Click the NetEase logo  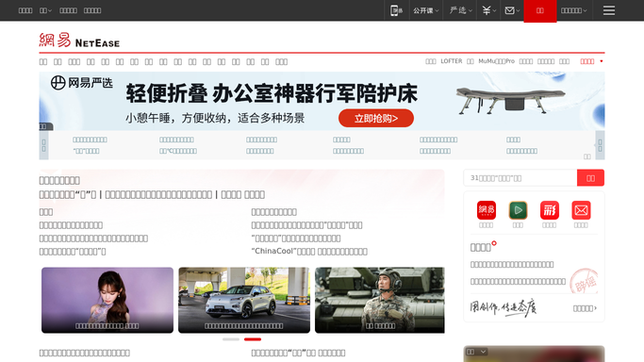79,41
